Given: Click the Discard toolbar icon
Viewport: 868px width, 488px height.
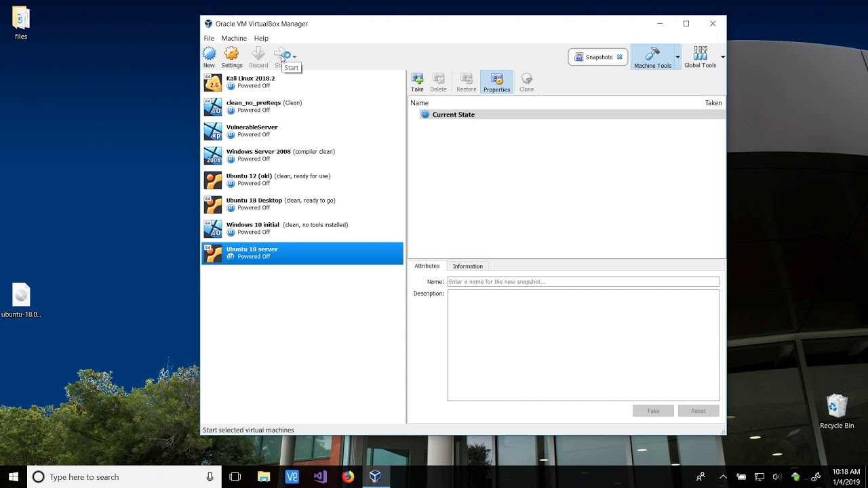Looking at the screenshot, I should click(258, 57).
